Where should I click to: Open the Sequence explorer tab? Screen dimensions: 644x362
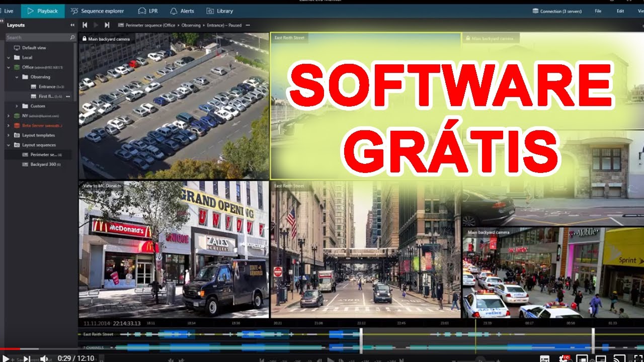click(x=98, y=11)
